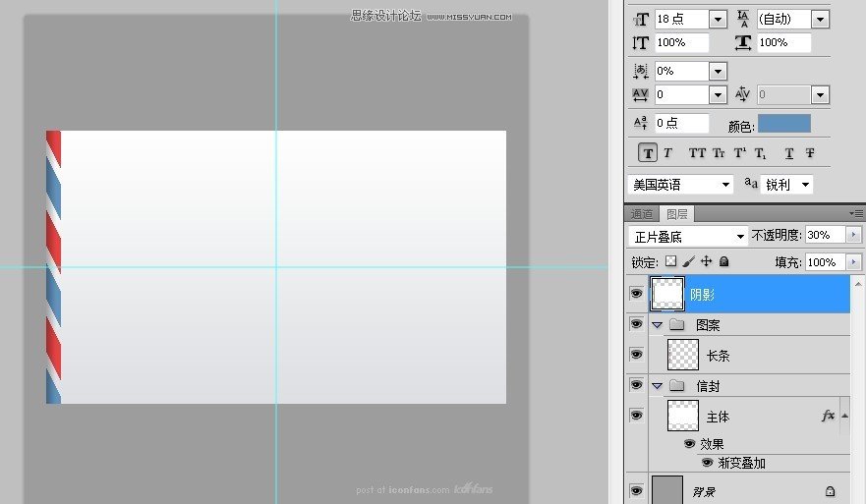Viewport: 866px width, 504px height.
Task: Open the tsume 0% dropdown
Action: tap(718, 71)
